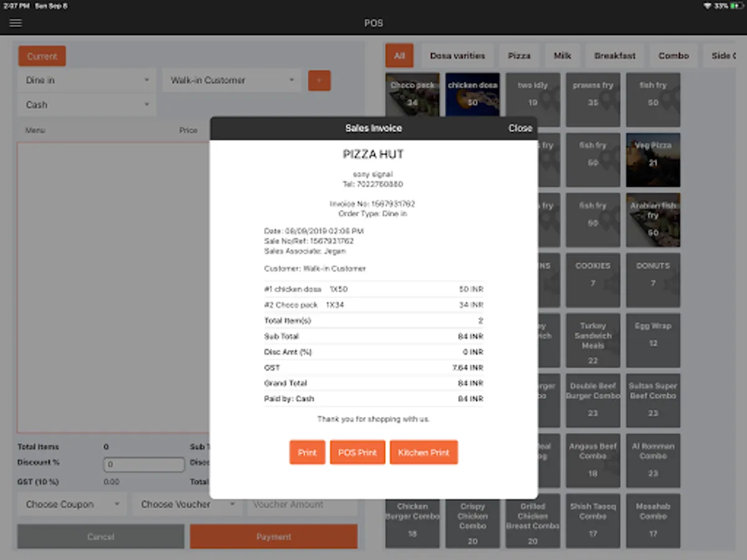Select the Combo category tab
Screen dimensions: 747x560
(674, 55)
